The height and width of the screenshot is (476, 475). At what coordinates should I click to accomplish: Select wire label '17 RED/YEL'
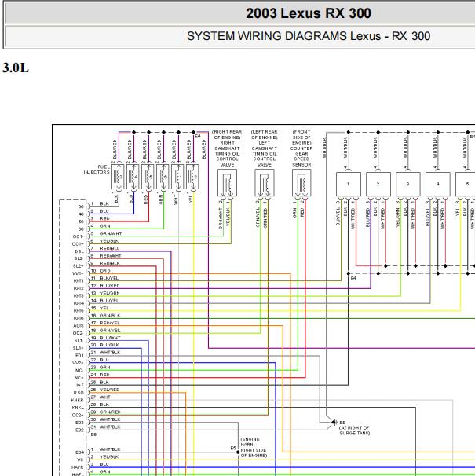coord(105,323)
